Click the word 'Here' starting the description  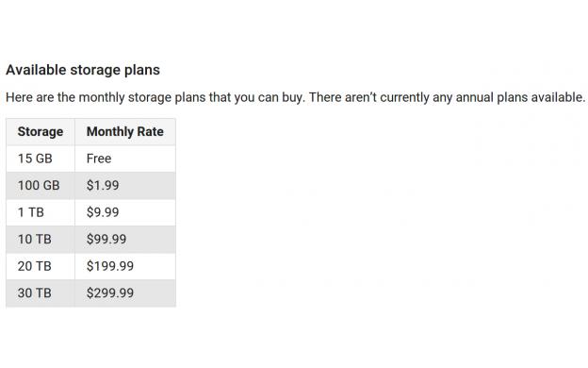(x=19, y=97)
